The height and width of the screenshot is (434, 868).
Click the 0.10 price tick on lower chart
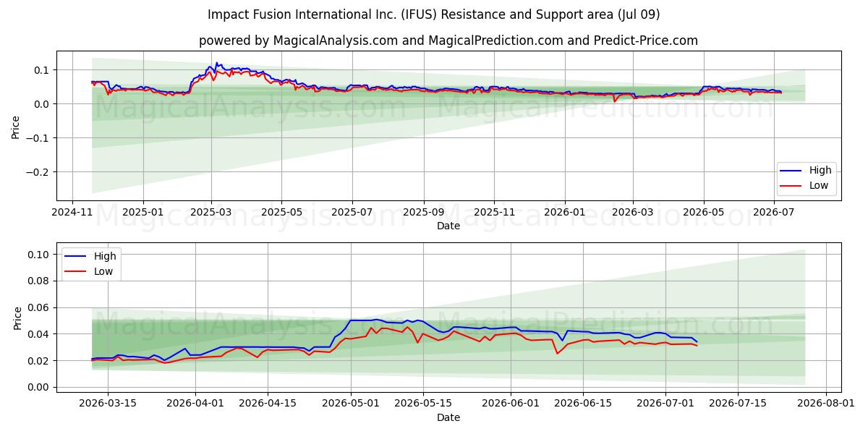coord(38,255)
